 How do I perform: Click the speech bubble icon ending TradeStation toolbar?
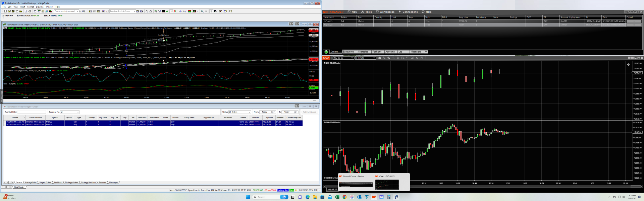coord(230,11)
